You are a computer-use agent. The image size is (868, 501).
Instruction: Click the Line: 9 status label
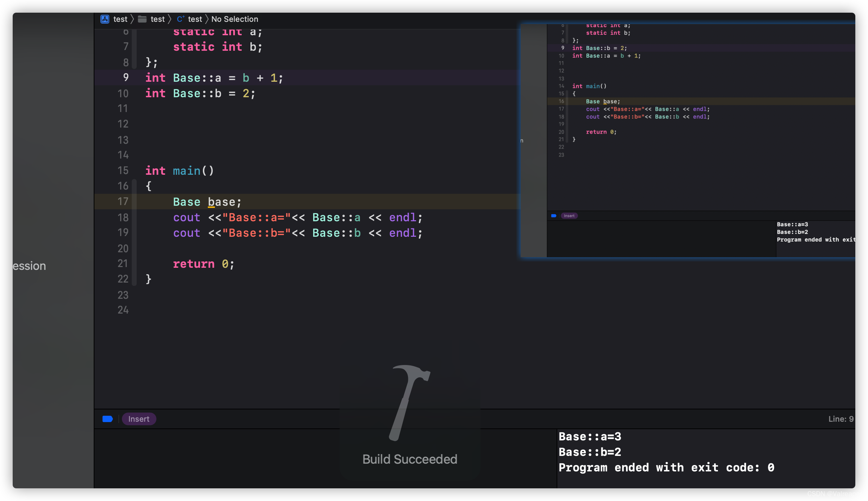coord(841,419)
